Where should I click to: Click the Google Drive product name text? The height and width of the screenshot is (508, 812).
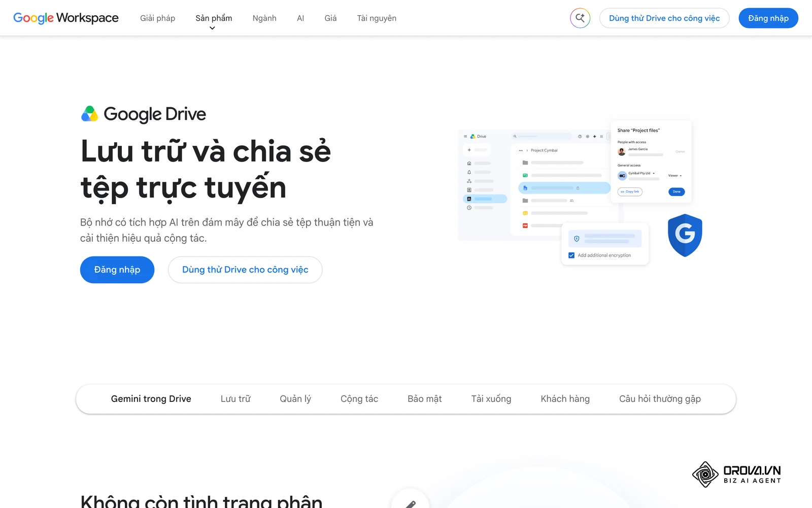pyautogui.click(x=155, y=114)
